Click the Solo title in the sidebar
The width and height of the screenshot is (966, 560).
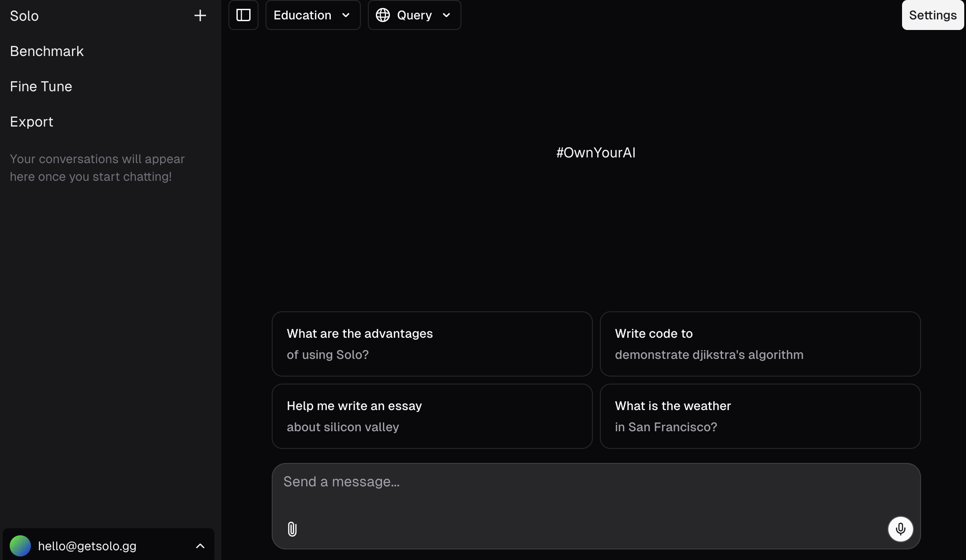tap(24, 16)
